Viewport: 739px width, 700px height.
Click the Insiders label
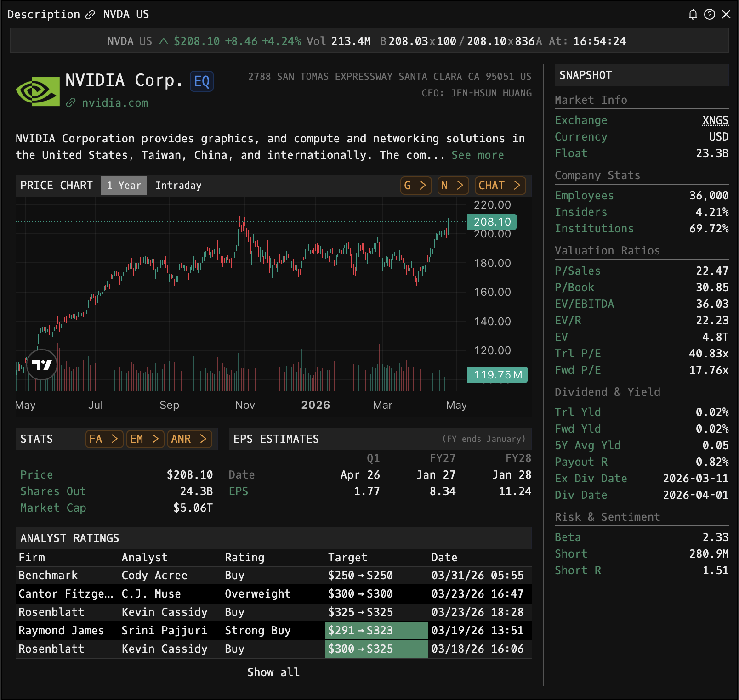point(581,212)
